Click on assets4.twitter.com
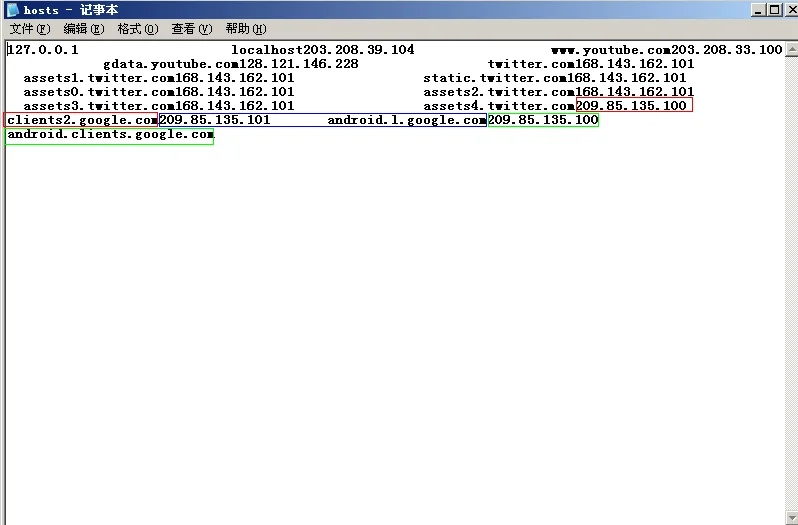Image resolution: width=798 pixels, height=525 pixels. [499, 106]
